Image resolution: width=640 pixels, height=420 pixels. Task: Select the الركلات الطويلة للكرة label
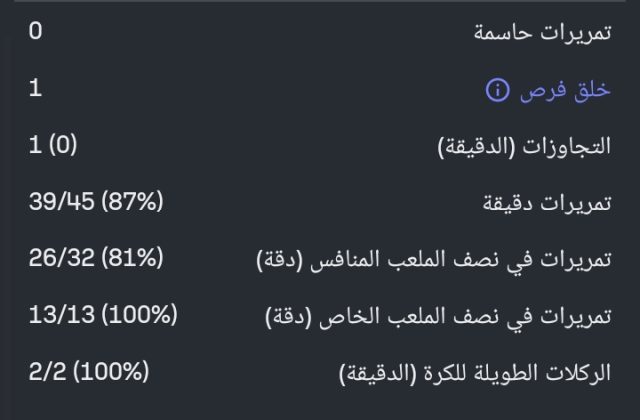point(474,375)
